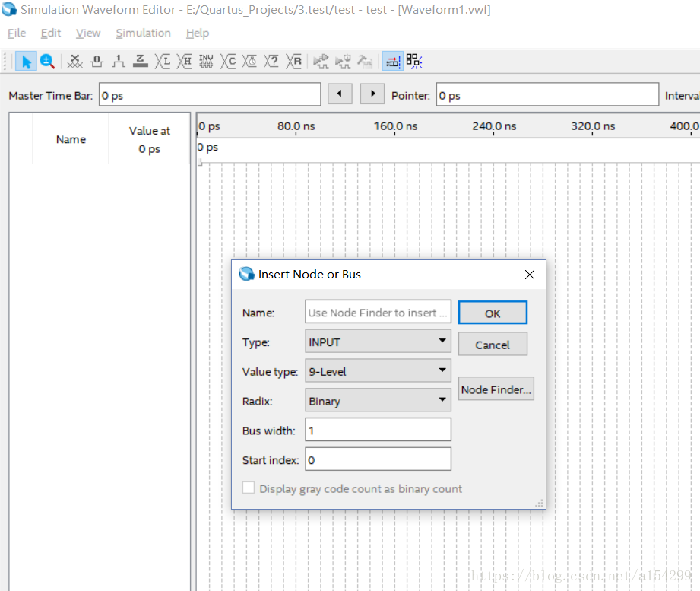Open the Node Finder window
This screenshot has width=700, height=591.
(496, 389)
